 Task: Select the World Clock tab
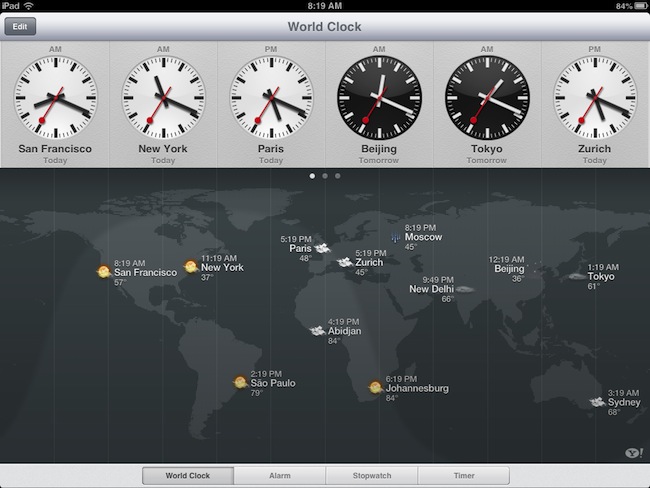pos(188,476)
